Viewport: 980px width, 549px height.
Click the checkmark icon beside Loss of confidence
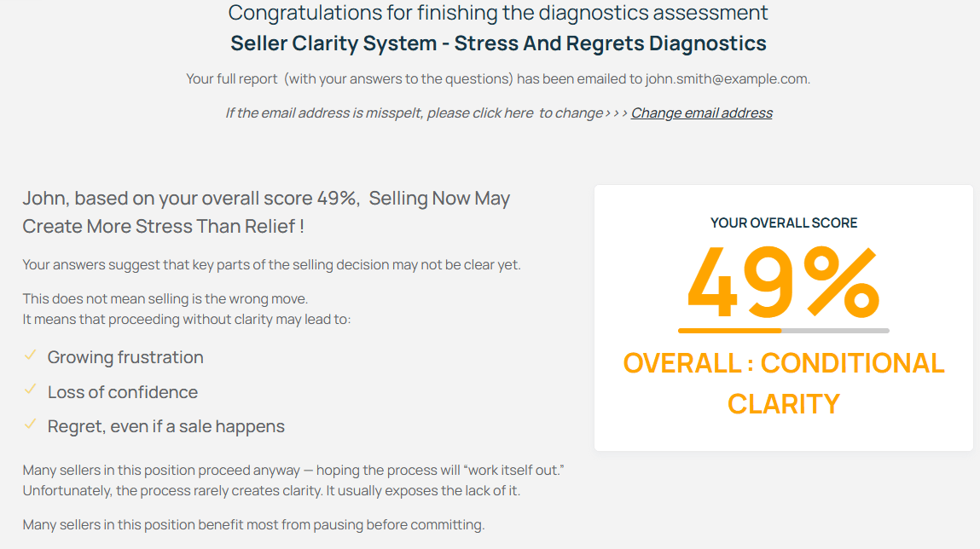30,390
